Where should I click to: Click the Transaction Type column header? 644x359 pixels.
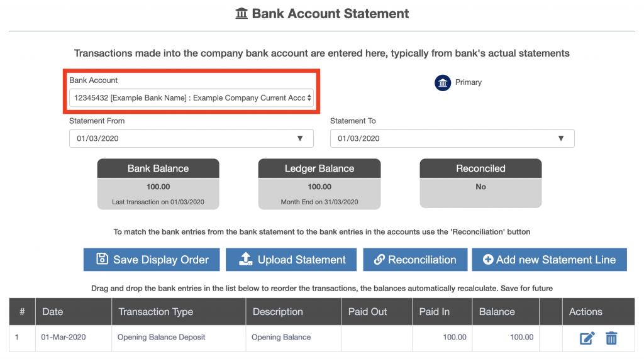point(156,312)
